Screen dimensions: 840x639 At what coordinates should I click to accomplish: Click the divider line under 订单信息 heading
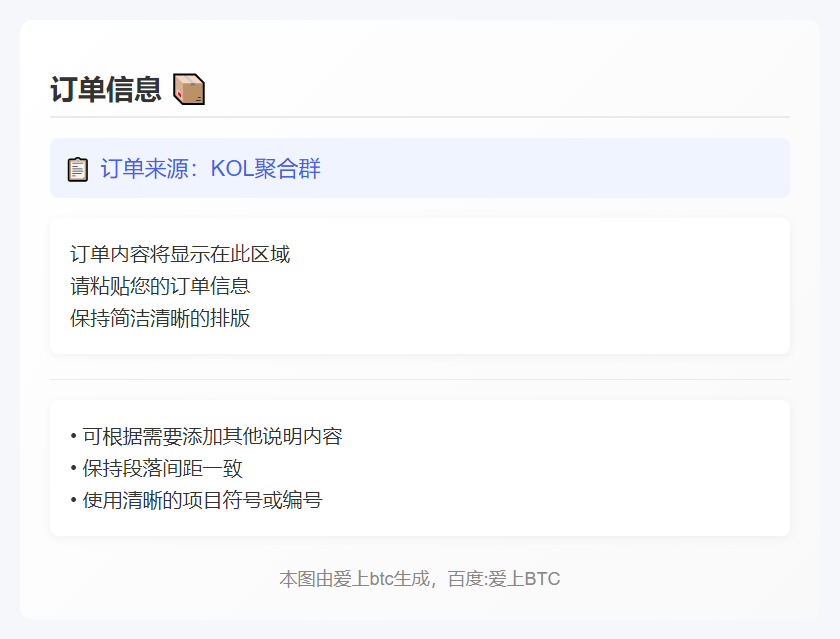point(420,117)
